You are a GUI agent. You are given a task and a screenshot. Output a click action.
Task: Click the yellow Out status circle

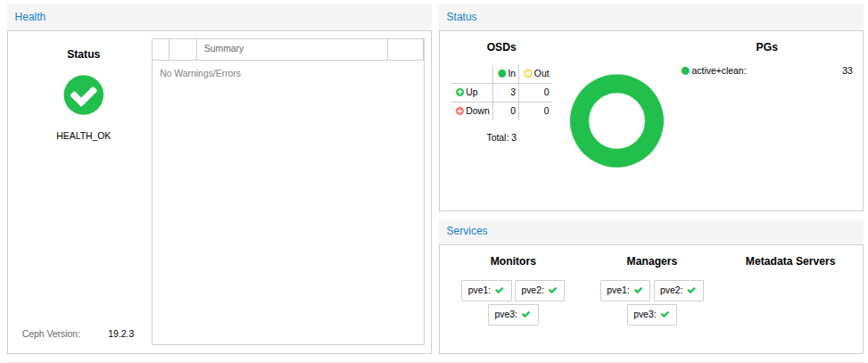pos(527,73)
